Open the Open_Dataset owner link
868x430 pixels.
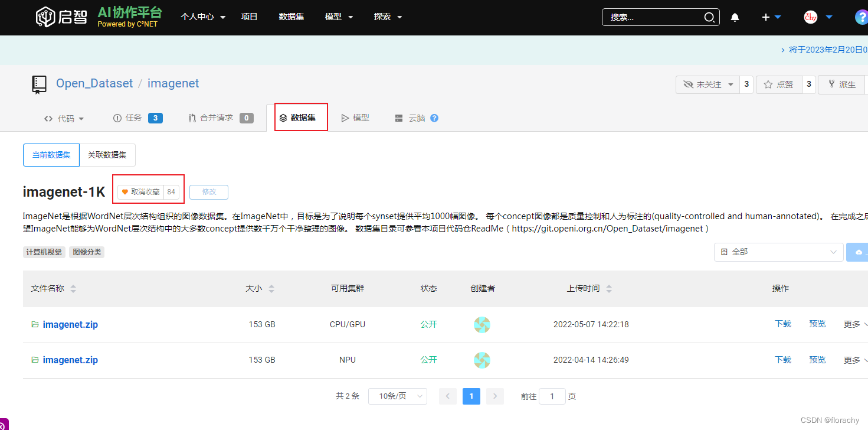click(94, 83)
